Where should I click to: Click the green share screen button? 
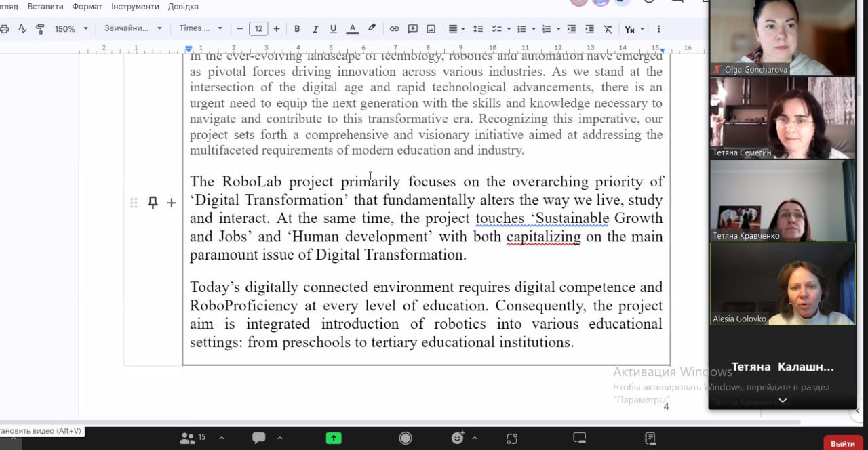(x=334, y=438)
